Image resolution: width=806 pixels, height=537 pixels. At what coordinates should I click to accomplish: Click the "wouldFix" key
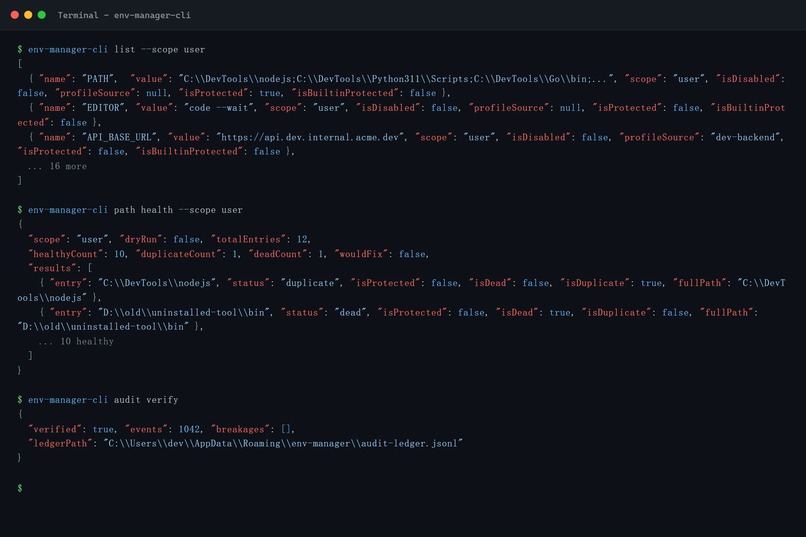coord(360,254)
